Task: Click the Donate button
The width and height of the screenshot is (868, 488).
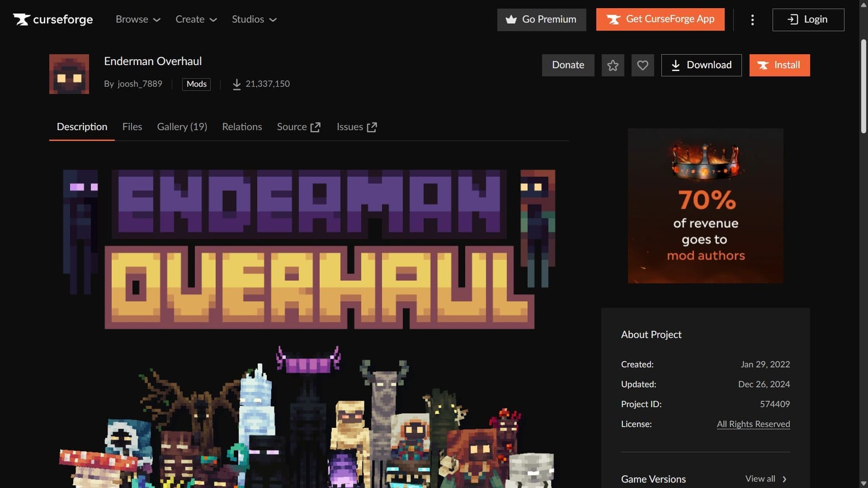Action: tap(568, 65)
